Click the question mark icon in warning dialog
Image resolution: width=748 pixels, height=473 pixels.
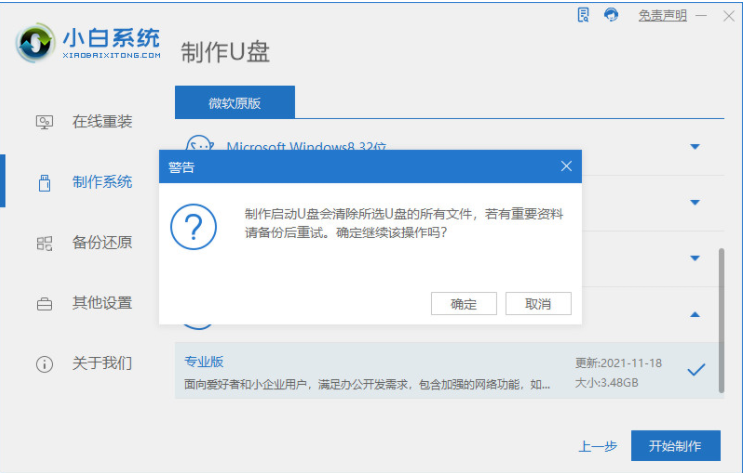tap(194, 227)
